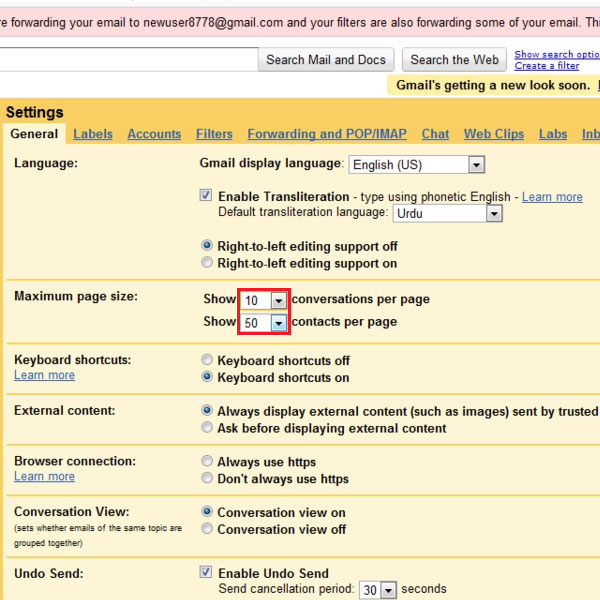Select Right-to-left editing support on
This screenshot has height=600, width=600.
[207, 262]
